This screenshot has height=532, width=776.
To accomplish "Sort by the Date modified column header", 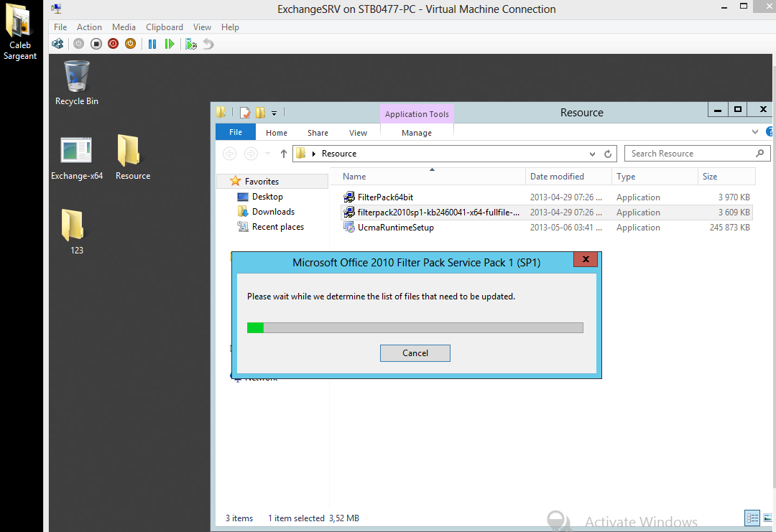I will click(568, 177).
